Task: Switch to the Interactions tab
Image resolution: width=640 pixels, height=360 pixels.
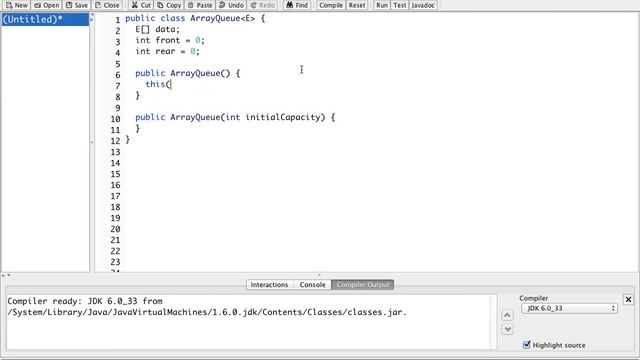Action: [x=269, y=284]
